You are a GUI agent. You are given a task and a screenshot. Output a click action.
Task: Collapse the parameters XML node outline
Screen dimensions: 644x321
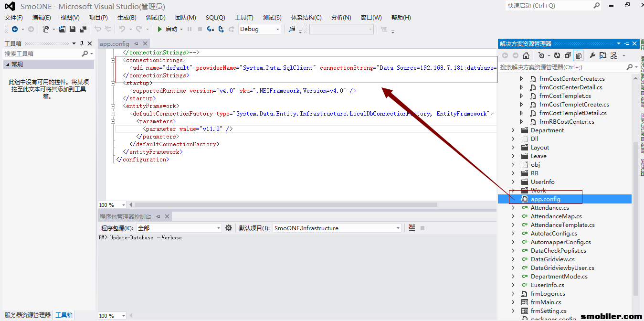pyautogui.click(x=113, y=121)
